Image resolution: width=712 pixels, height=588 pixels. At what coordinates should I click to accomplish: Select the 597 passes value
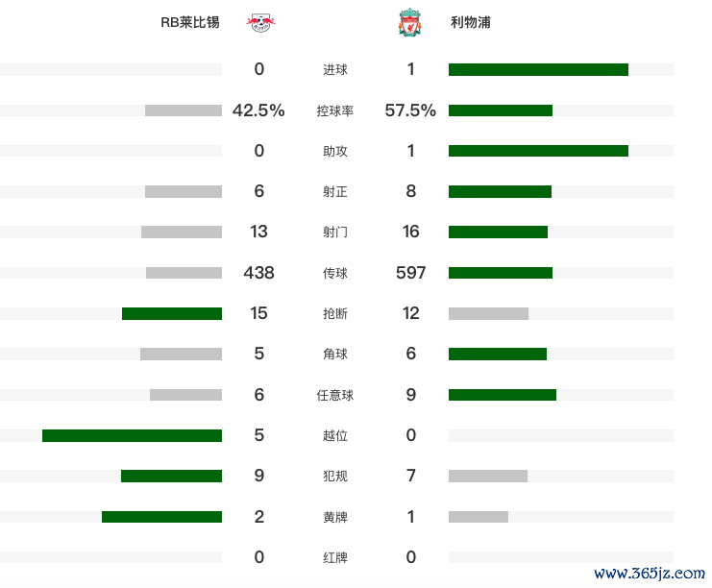pyautogui.click(x=411, y=273)
